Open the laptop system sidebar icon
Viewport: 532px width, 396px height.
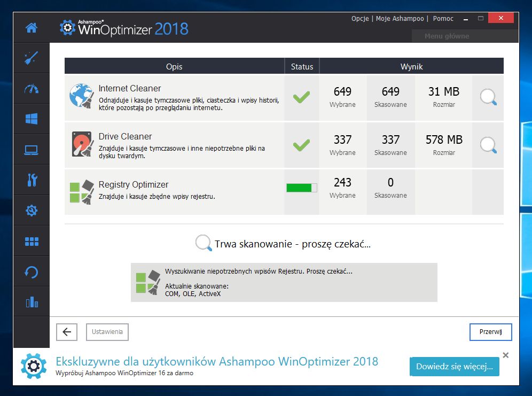coord(32,150)
